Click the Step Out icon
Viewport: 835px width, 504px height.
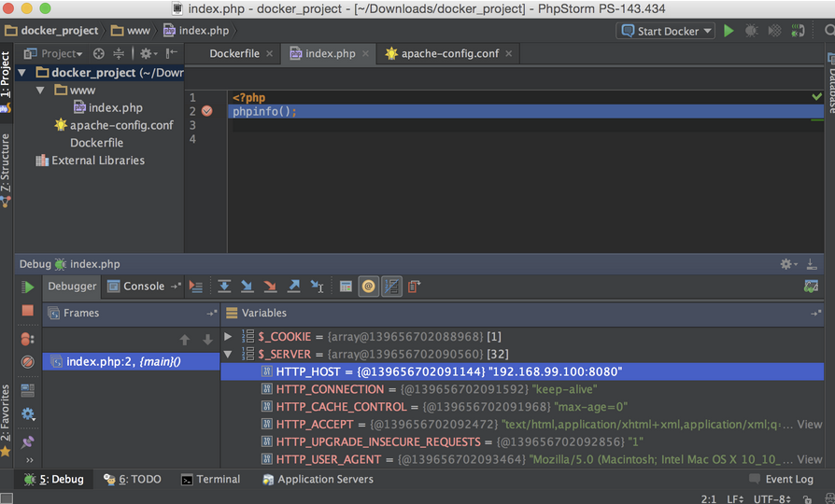click(x=294, y=287)
